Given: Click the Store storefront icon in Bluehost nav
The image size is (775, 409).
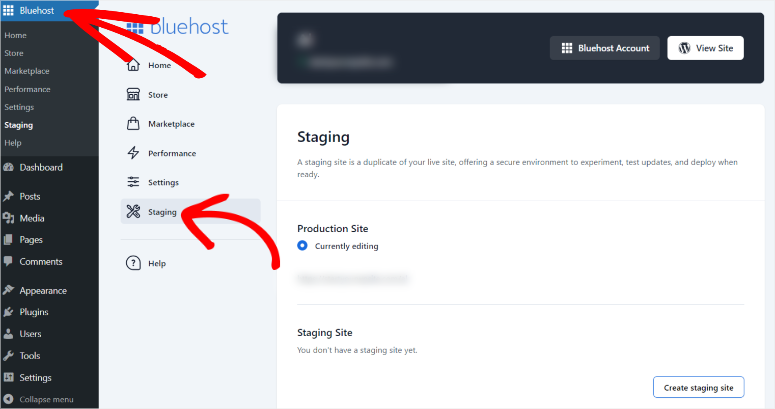Looking at the screenshot, I should click(x=133, y=94).
